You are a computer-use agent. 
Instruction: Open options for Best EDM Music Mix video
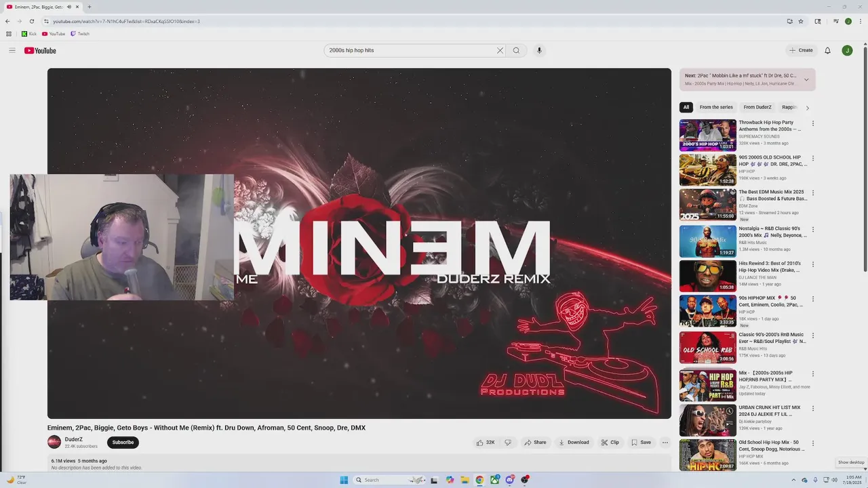[813, 192]
